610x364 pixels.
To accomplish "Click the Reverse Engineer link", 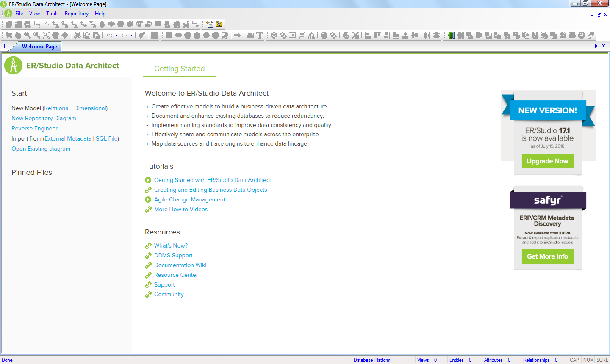I will coord(34,128).
